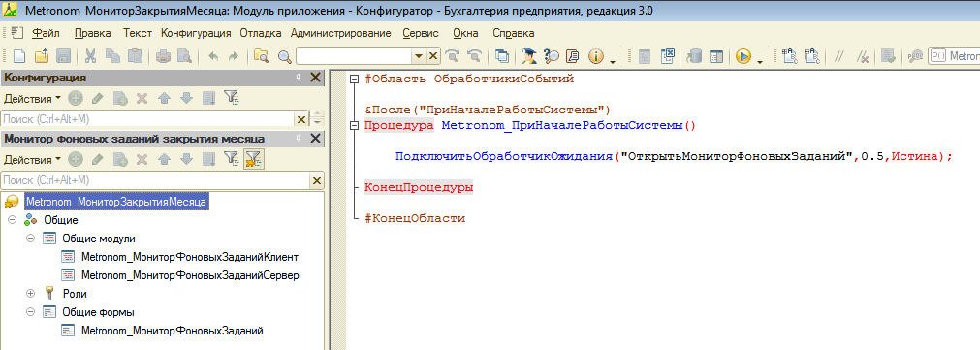This screenshot has height=350, width=980.
Task: Click the help contents book icon
Action: pyautogui.click(x=573, y=56)
